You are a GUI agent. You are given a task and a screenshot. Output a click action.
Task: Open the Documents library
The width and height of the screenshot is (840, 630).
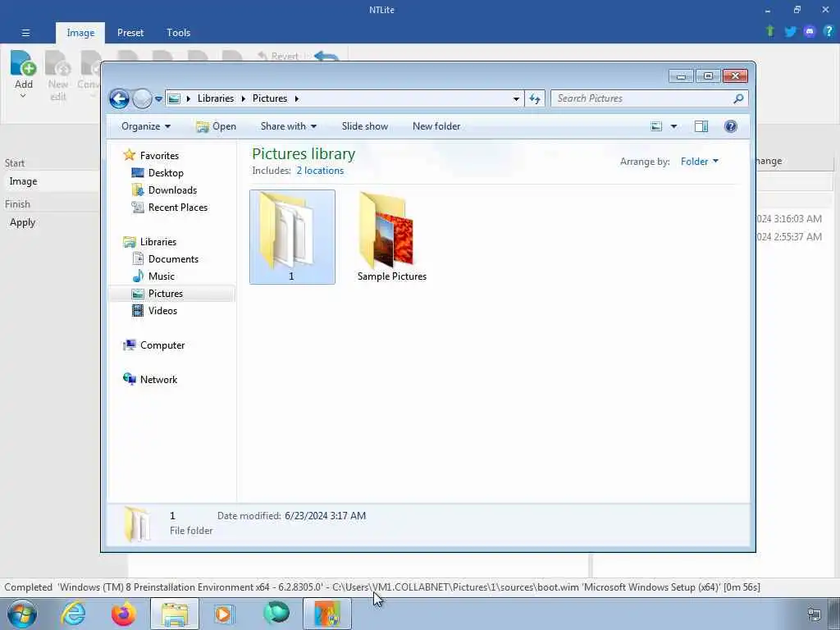coord(173,258)
